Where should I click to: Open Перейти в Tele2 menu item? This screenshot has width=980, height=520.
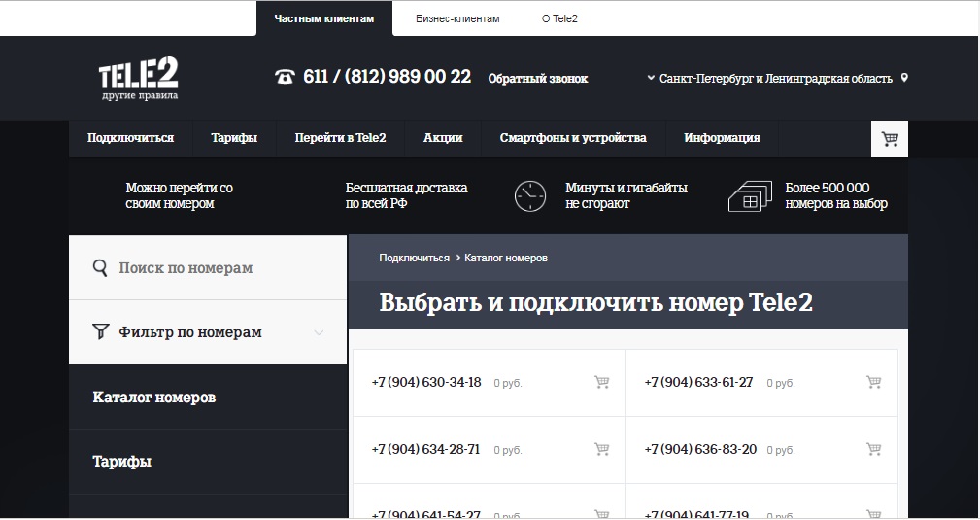pyautogui.click(x=341, y=138)
